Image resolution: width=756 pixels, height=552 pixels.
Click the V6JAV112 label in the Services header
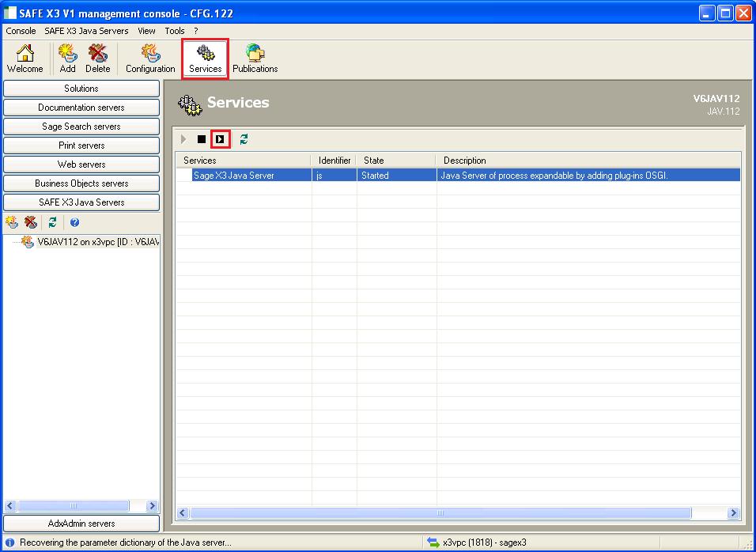point(716,99)
